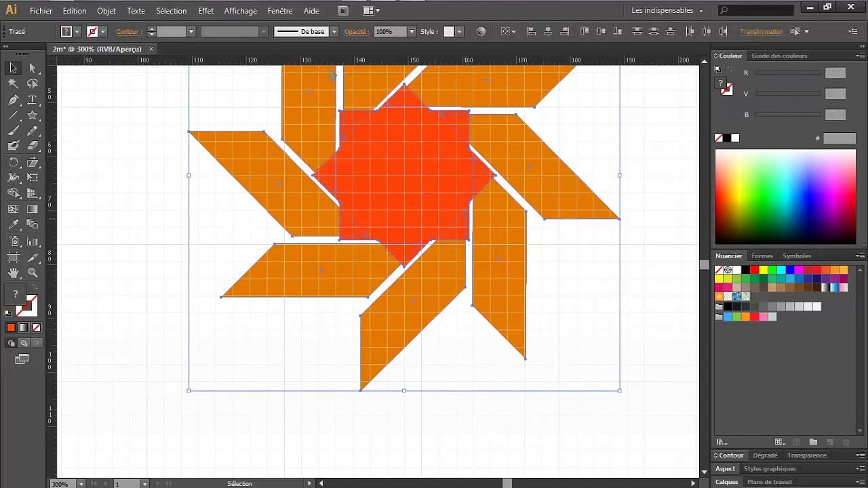Image resolution: width=868 pixels, height=488 pixels.
Task: Select the Gradient tool
Action: pos(33,209)
